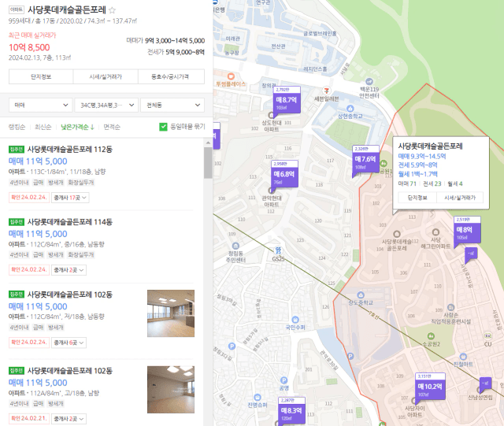Click the 사당자이 아파트 map pin
Image resolution: width=504 pixels, height=426 pixels.
point(414,401)
